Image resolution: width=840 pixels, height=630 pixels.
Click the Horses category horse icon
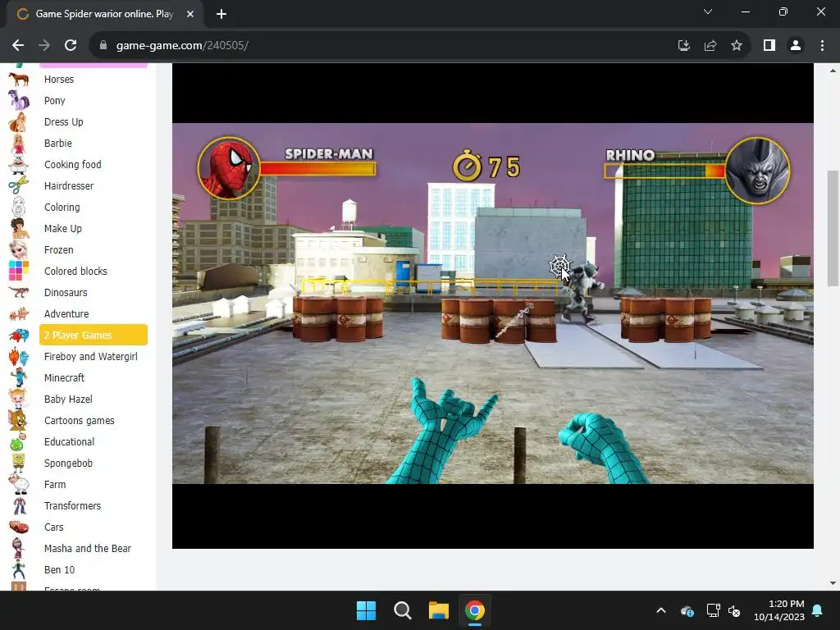(18, 80)
